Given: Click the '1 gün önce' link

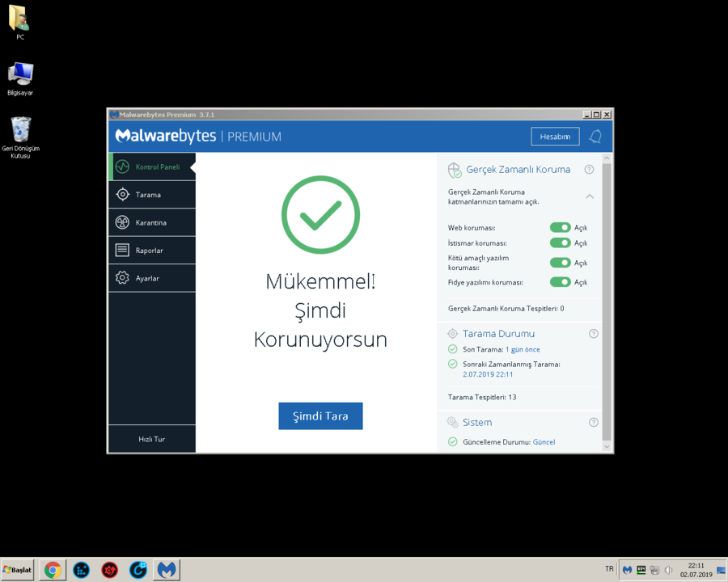Looking at the screenshot, I should (523, 349).
